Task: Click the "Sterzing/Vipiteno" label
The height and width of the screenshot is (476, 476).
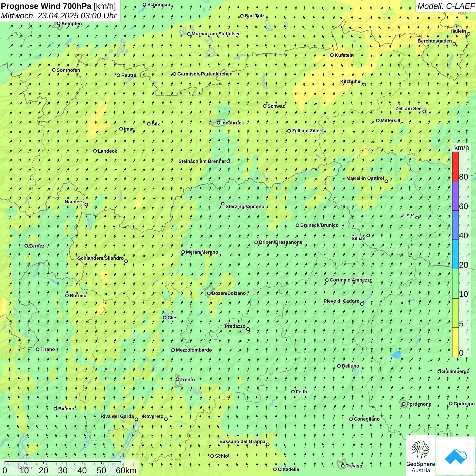Action: (245, 207)
